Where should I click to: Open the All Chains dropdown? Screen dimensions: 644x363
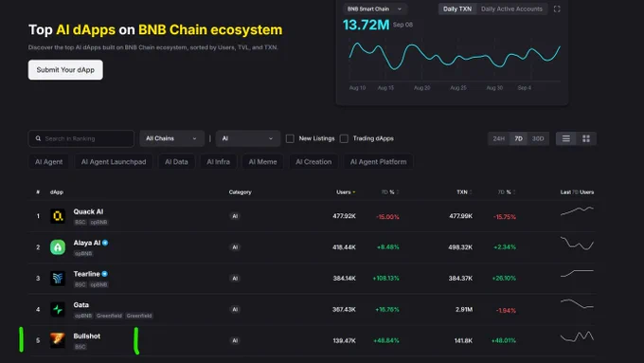click(171, 138)
